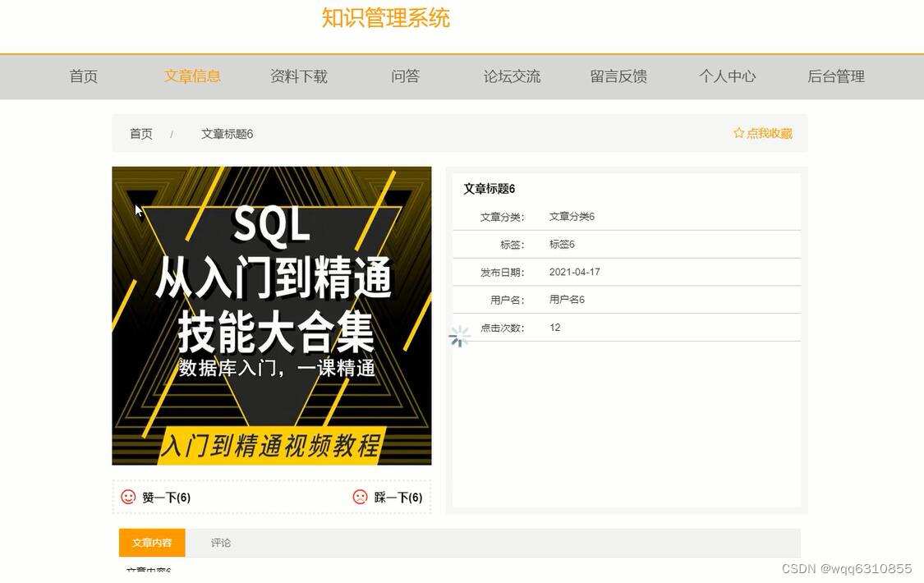
Task: Click the 标签6 value
Action: click(562, 244)
